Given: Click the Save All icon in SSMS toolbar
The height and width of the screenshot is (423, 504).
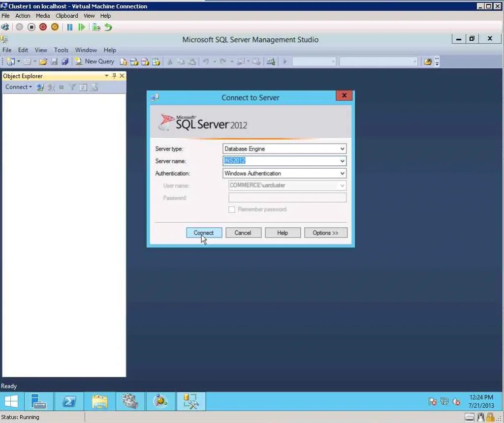Looking at the screenshot, I should point(65,61).
